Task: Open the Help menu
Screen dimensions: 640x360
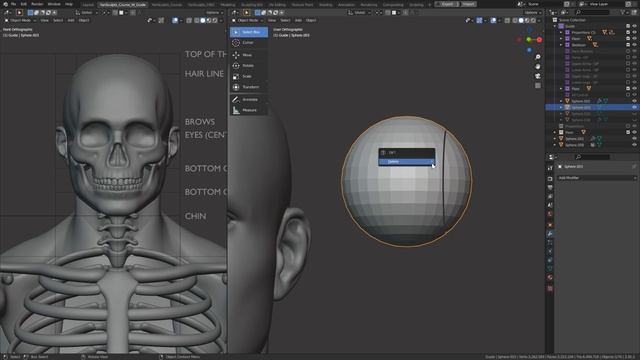Action: pyautogui.click(x=69, y=4)
